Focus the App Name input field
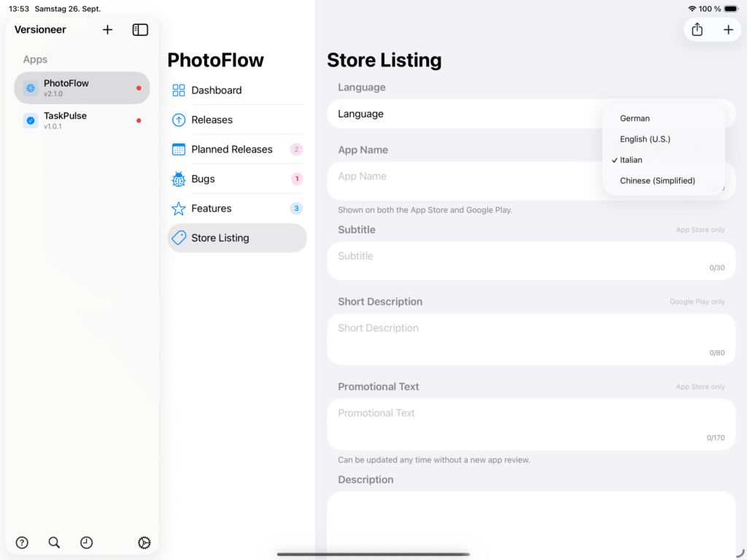747x560 pixels. (x=531, y=181)
